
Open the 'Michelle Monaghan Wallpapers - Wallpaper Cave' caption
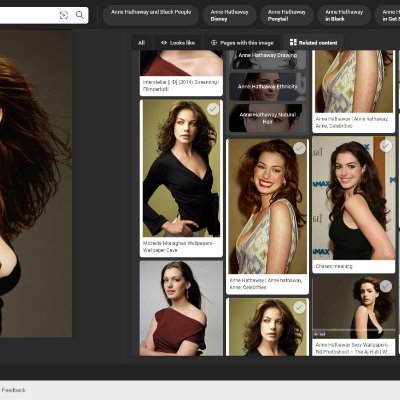(179, 247)
